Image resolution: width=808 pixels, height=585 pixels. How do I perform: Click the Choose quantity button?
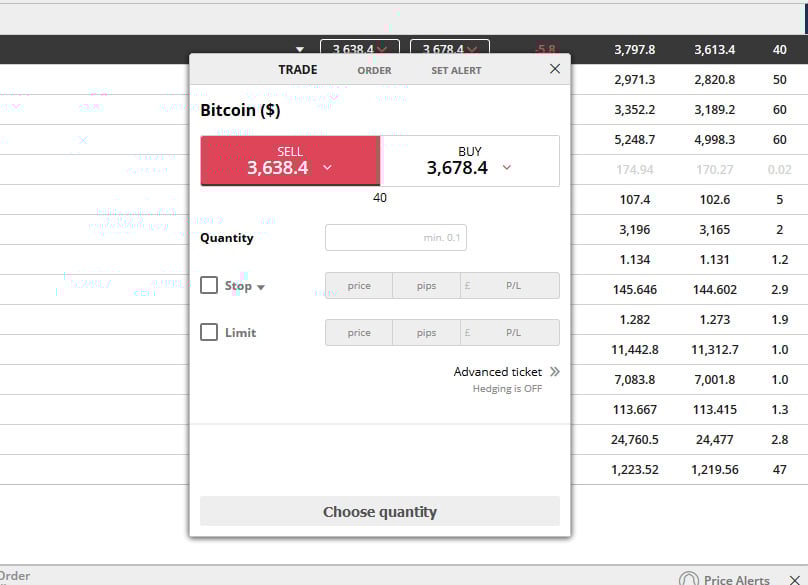pos(380,511)
